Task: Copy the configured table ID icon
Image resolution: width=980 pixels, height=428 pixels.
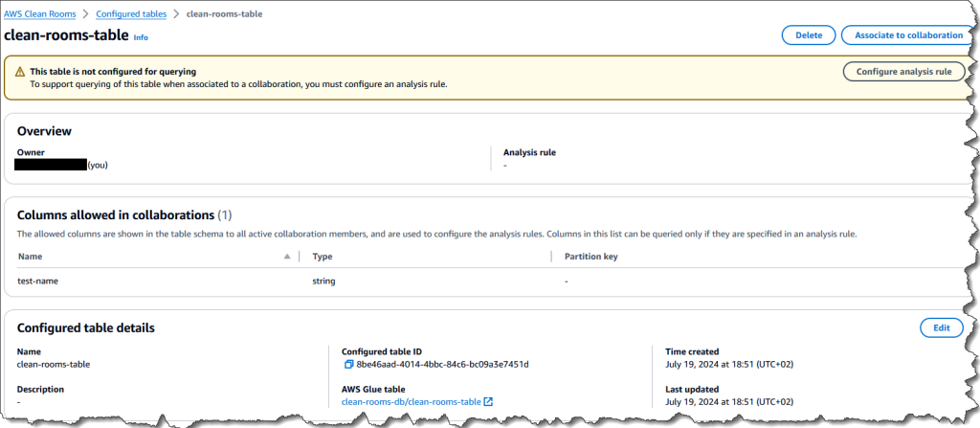Action: pos(348,364)
